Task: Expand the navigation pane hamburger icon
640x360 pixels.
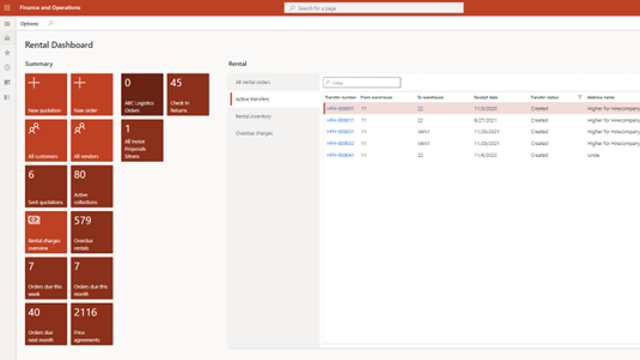Action: 7,24
